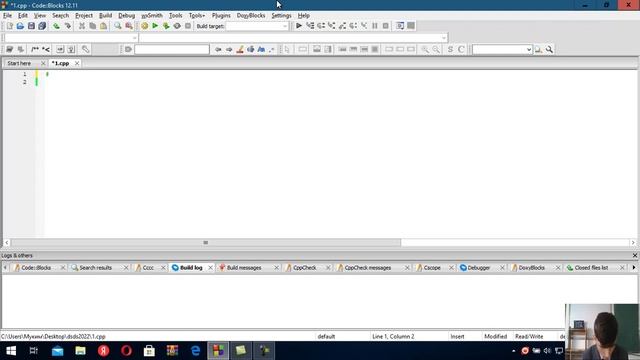The height and width of the screenshot is (360, 640).
Task: Open the wxSmith menu
Action: click(152, 16)
